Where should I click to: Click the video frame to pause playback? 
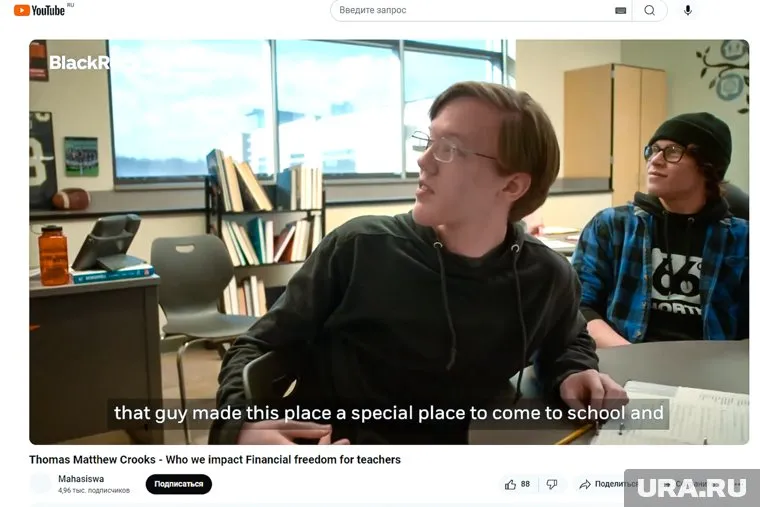pos(389,241)
